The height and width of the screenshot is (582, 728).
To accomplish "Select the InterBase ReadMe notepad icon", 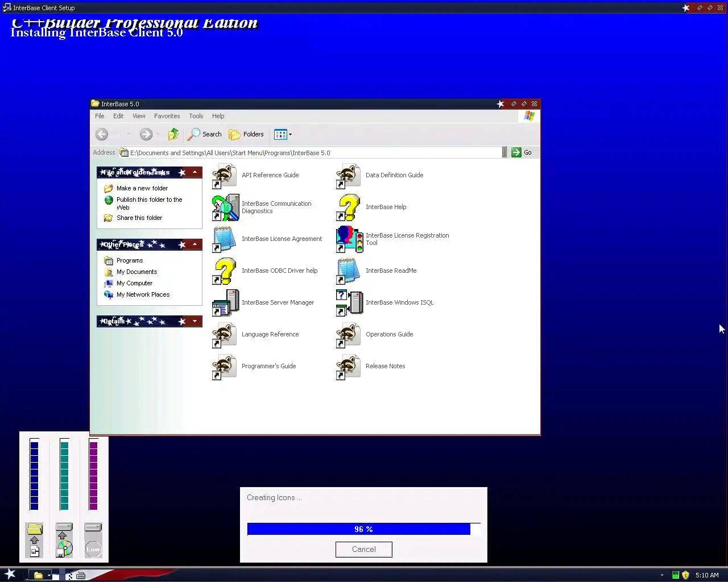I will click(x=349, y=271).
